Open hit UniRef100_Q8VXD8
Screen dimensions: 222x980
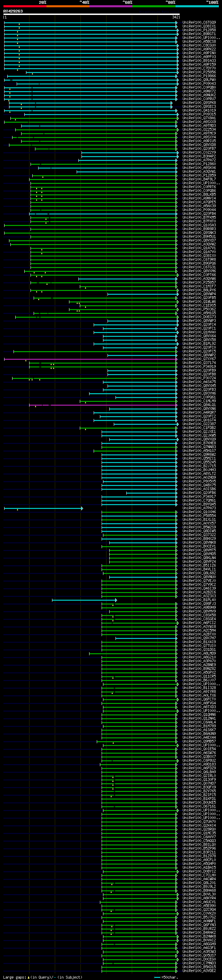(199, 145)
